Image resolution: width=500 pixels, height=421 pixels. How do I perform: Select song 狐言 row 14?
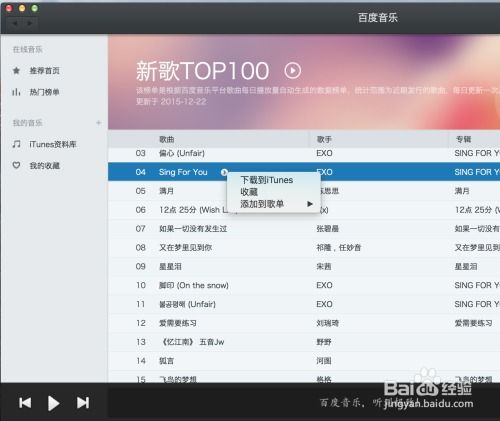pyautogui.click(x=166, y=361)
